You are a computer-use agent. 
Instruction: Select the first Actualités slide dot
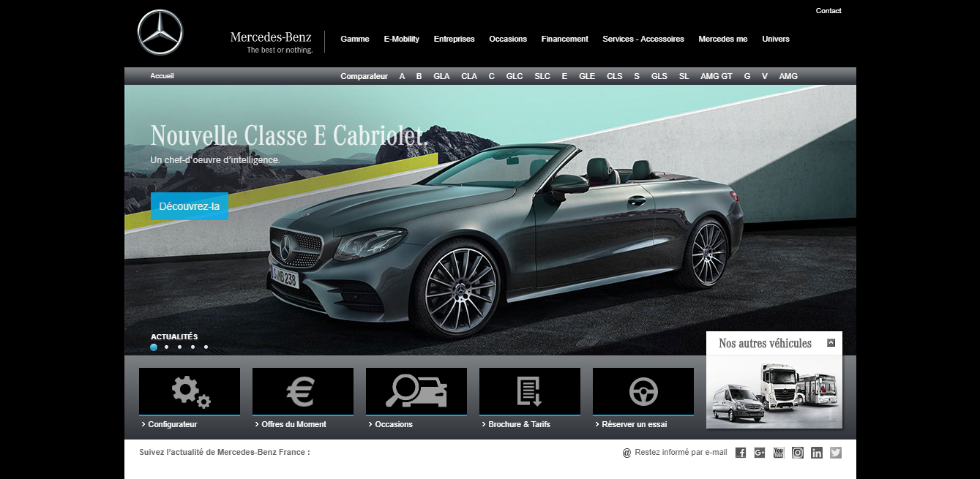pyautogui.click(x=154, y=347)
